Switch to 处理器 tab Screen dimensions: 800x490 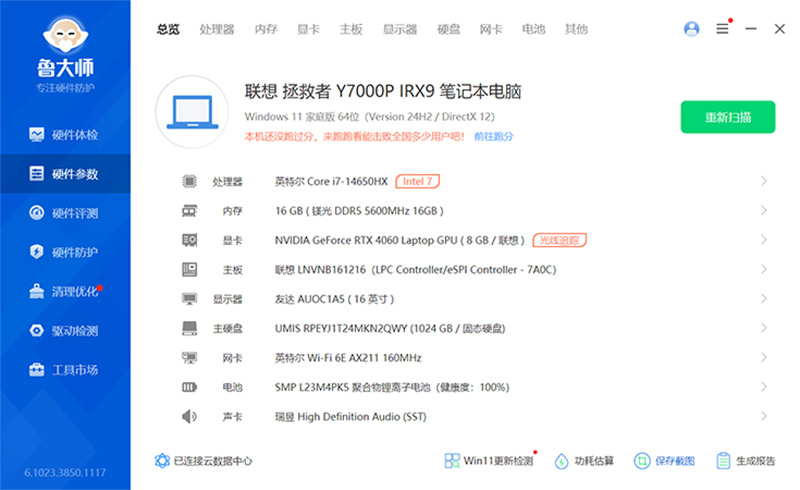pyautogui.click(x=217, y=30)
